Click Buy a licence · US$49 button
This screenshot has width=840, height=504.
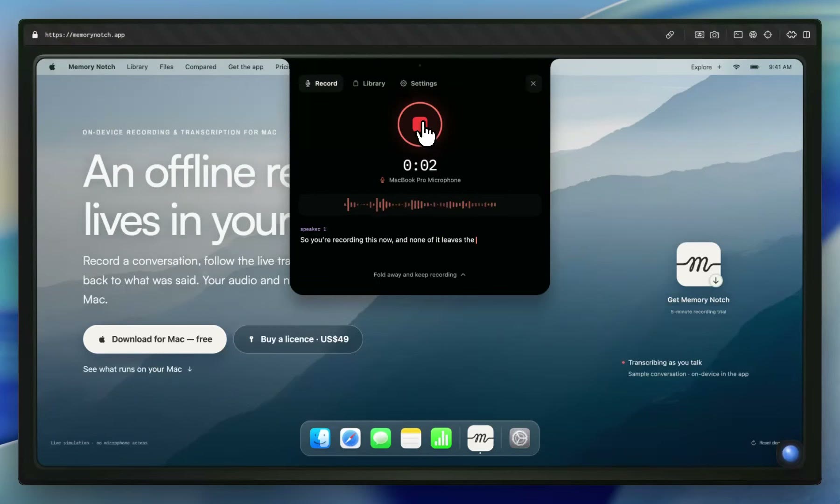tap(298, 339)
